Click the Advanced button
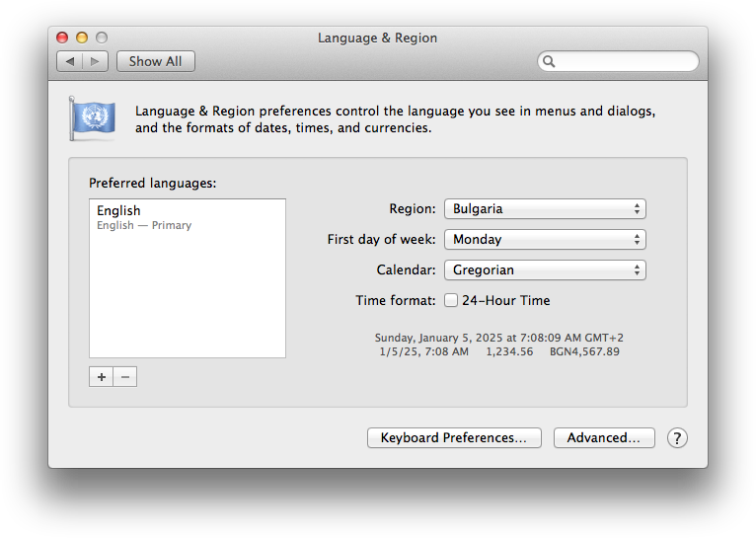Image resolution: width=756 pixels, height=538 pixels. pyautogui.click(x=603, y=438)
